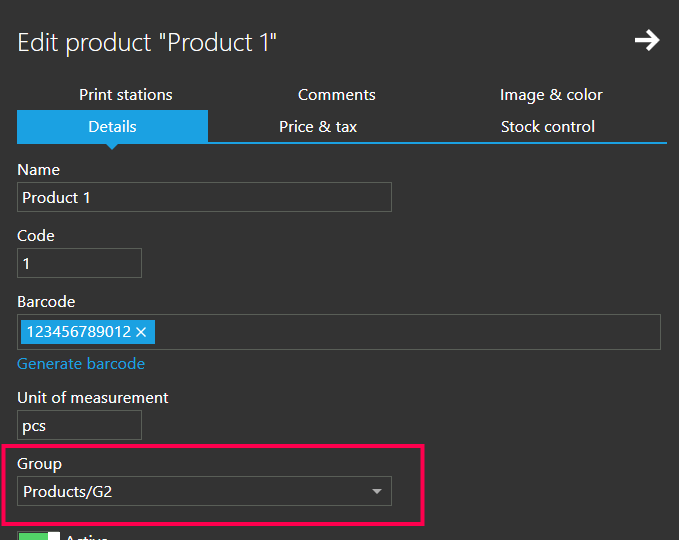Toggle the Active switch

(x=39, y=536)
